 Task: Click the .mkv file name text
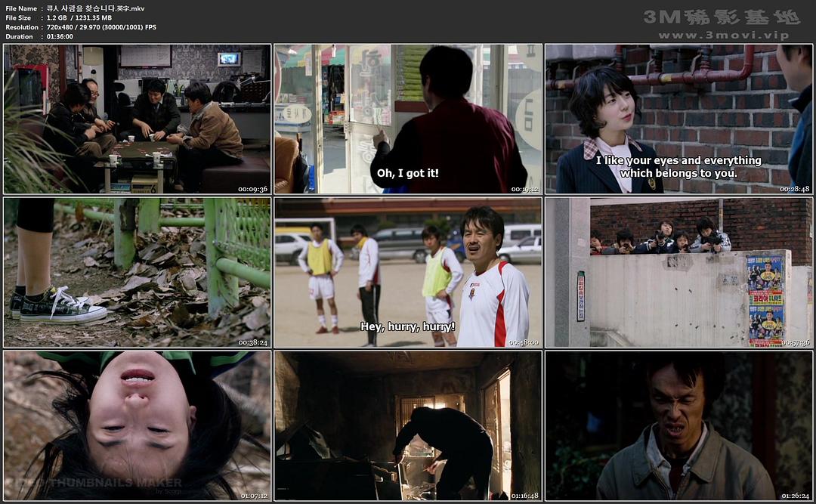95,8
